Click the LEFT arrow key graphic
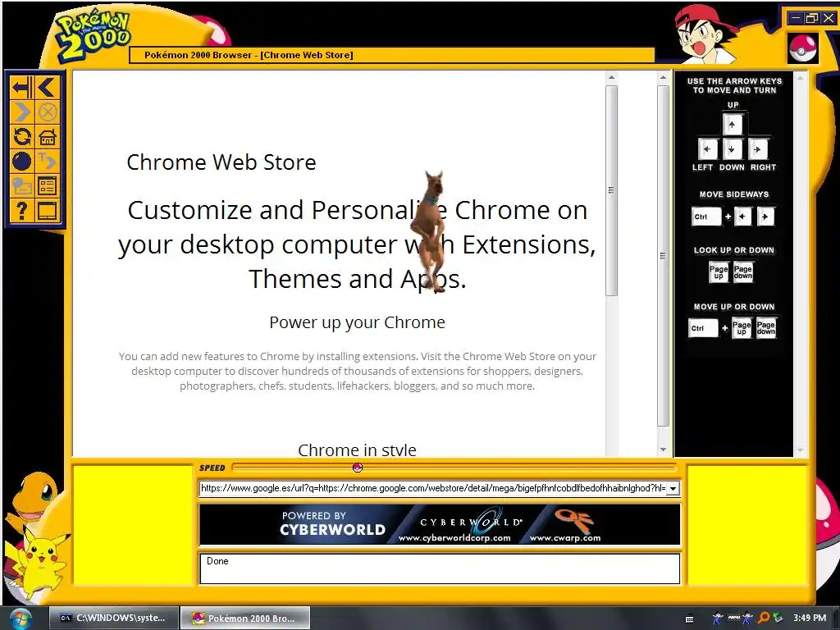The height and width of the screenshot is (630, 840). [x=707, y=149]
